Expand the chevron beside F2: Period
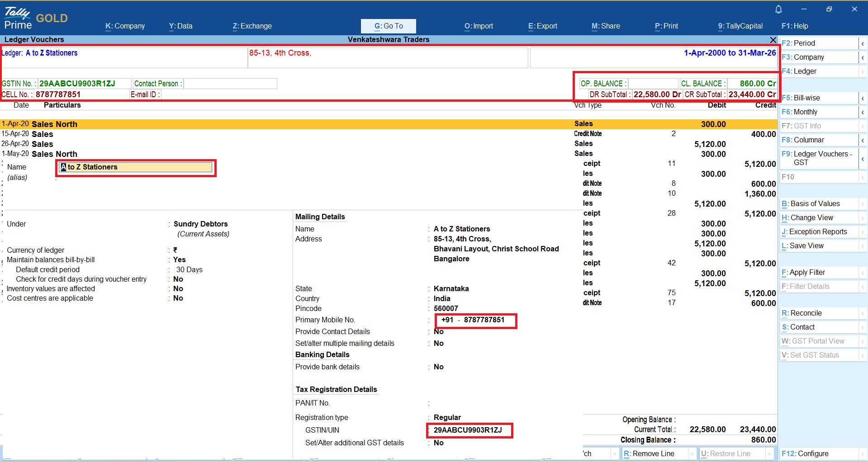 (863, 43)
